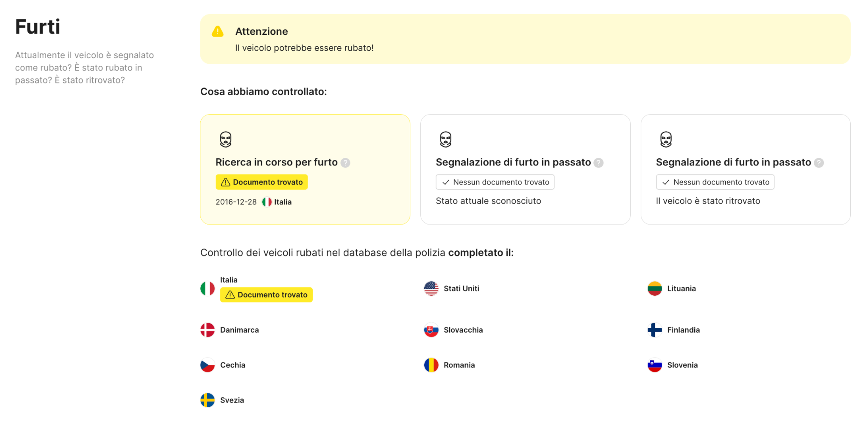The image size is (868, 422).
Task: Toggle the rightmost Nessun documento trovato badge
Action: (715, 182)
